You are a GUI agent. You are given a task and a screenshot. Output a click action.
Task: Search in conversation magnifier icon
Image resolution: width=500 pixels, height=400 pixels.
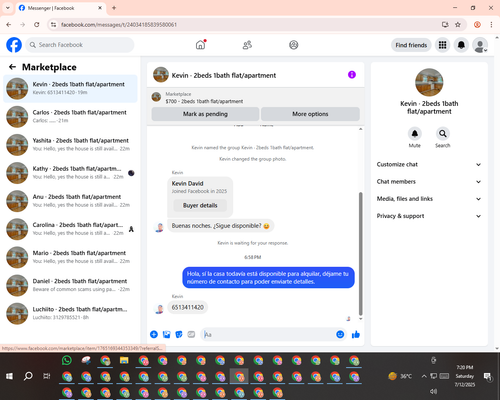pos(443,134)
